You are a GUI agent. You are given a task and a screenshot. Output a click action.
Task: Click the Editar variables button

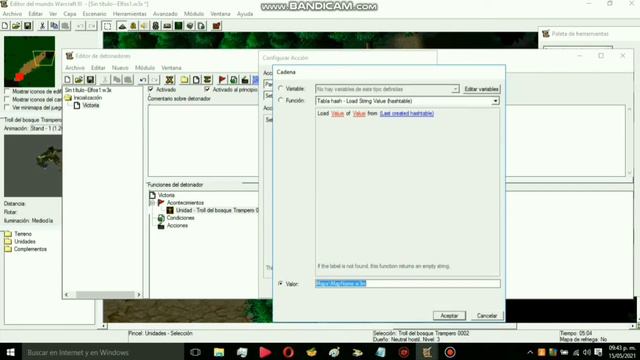[481, 89]
